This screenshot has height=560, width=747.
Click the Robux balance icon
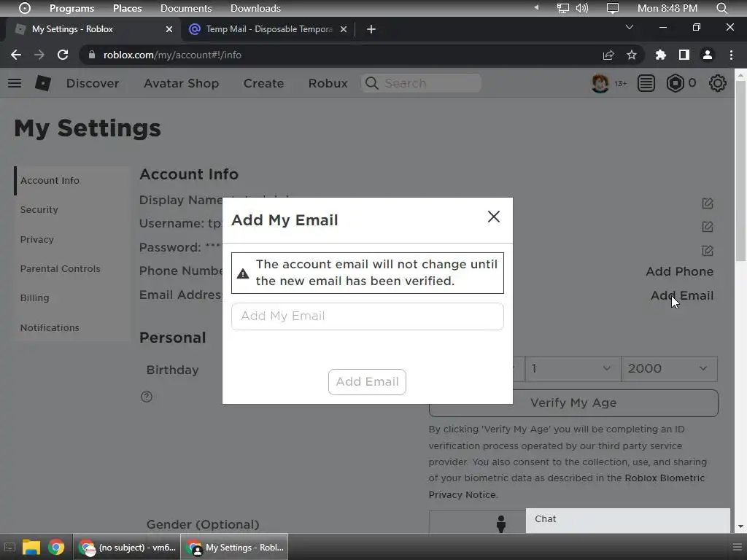675,83
